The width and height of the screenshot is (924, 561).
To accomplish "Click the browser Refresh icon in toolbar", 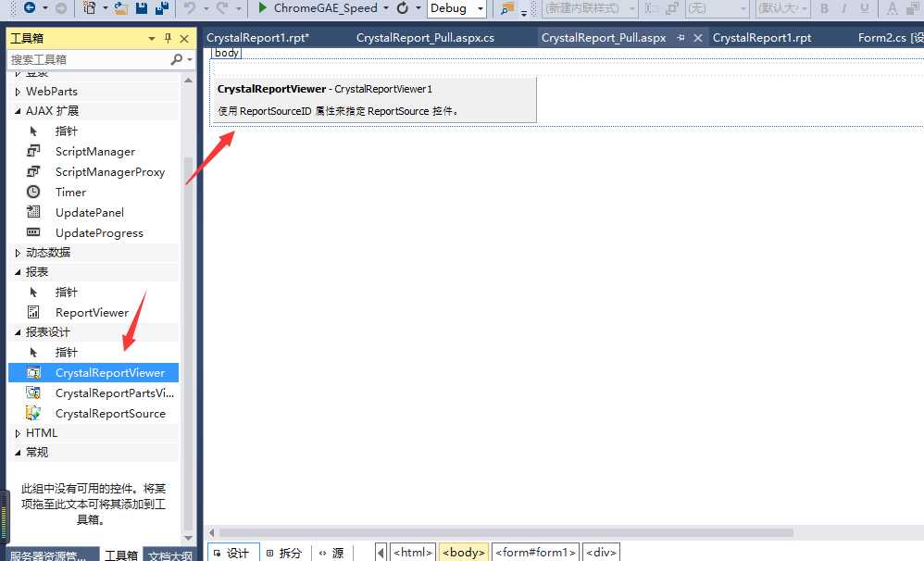I will pos(403,7).
